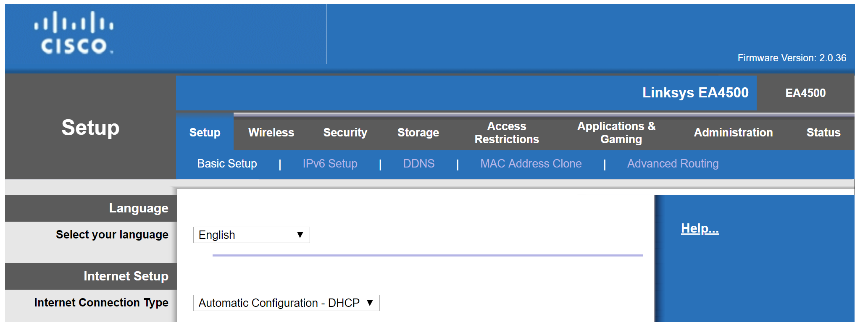The width and height of the screenshot is (868, 322).
Task: Select Applications & Gaming tab
Action: pyautogui.click(x=616, y=133)
